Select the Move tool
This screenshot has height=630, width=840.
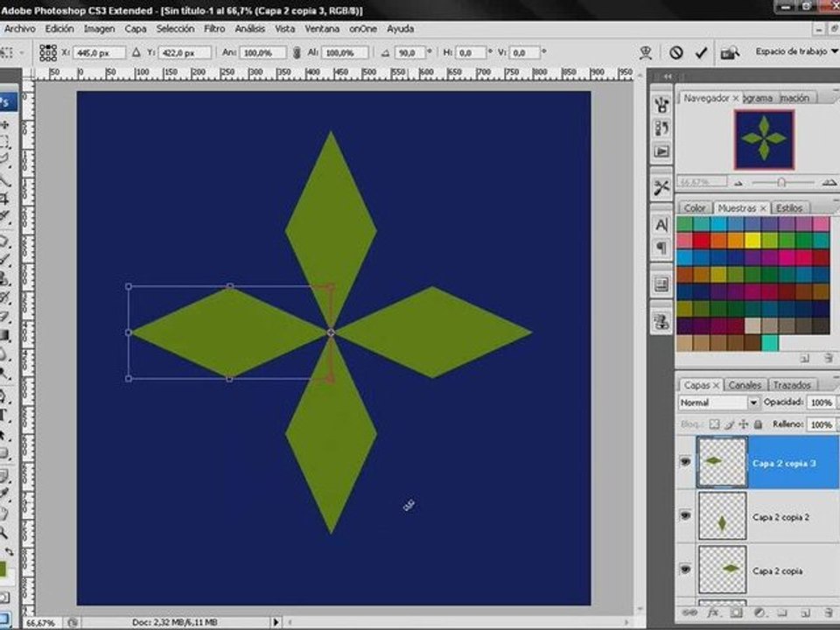(5, 125)
